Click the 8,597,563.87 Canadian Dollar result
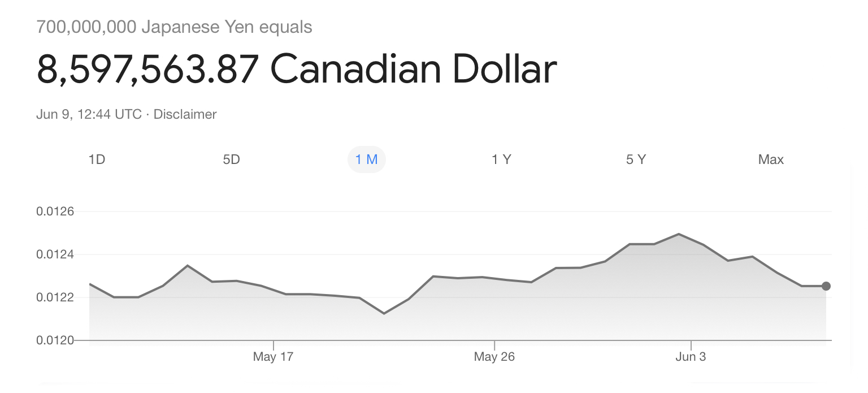Screen dimensions: 868x393 (x=297, y=70)
